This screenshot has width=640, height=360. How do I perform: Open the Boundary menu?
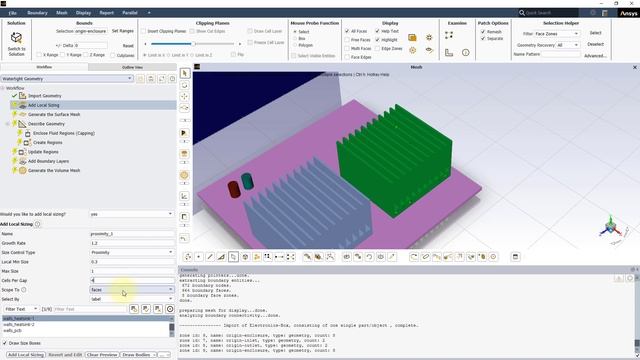(x=37, y=13)
